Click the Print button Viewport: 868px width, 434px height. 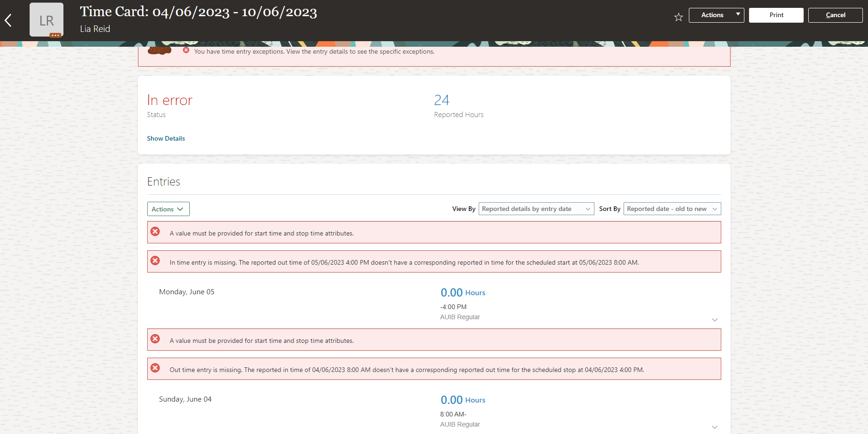tap(776, 15)
